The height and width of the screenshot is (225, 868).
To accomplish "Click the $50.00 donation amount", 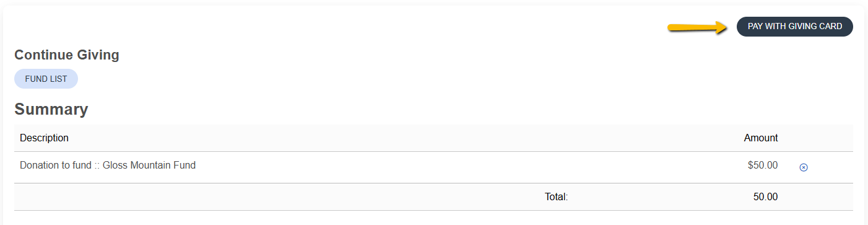I will pyautogui.click(x=763, y=165).
